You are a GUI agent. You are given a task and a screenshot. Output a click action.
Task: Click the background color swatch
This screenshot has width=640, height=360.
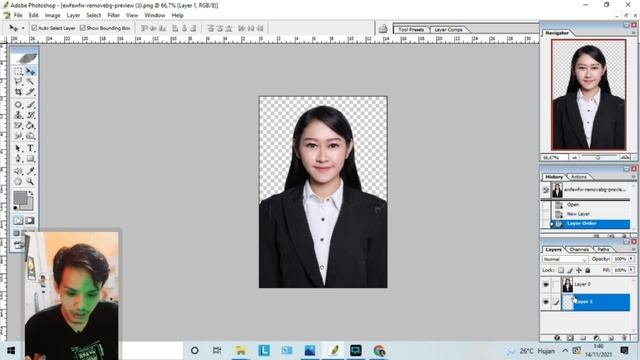29,205
